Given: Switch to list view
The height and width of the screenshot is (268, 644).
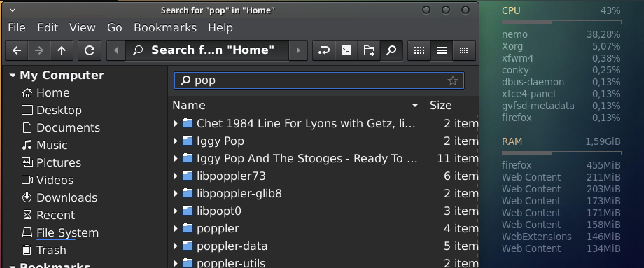Looking at the screenshot, I should [x=442, y=50].
